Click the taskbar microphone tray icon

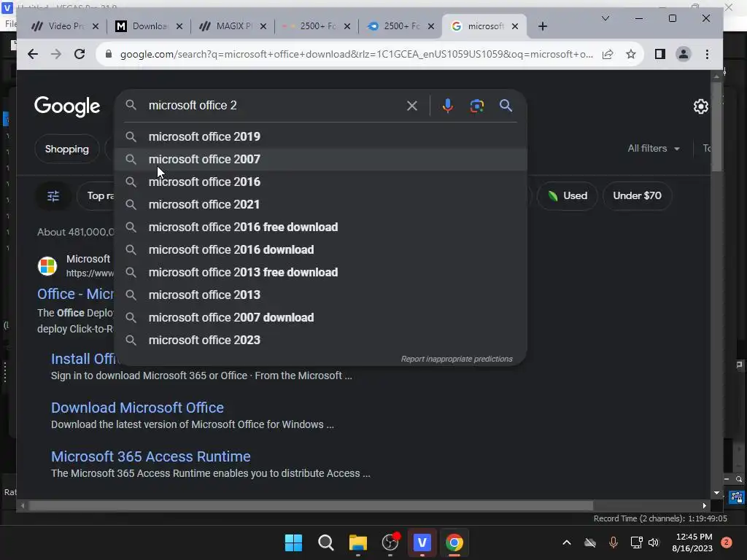(613, 542)
